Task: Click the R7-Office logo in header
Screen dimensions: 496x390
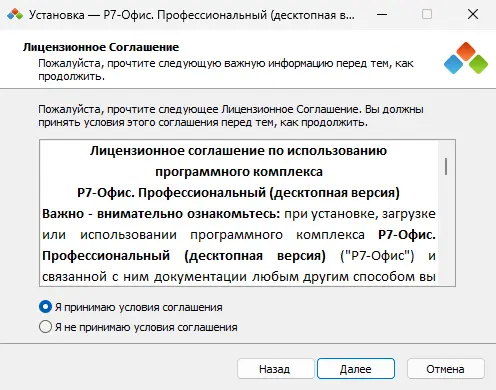Action: (x=466, y=58)
